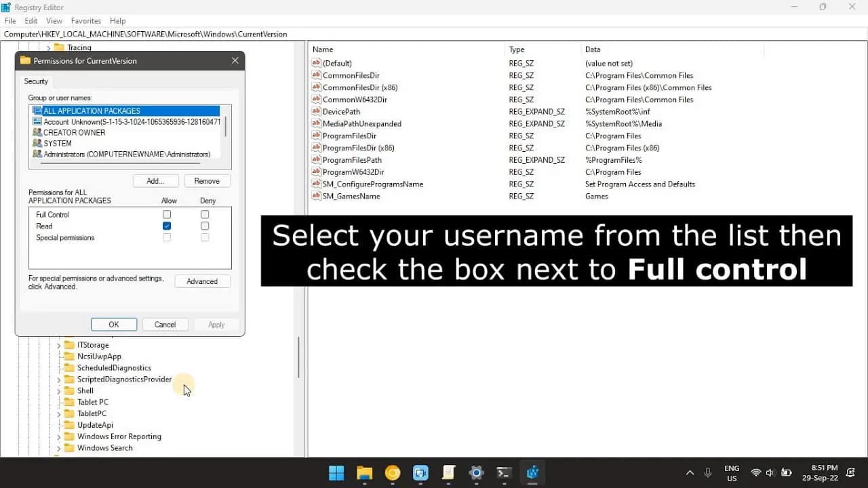
Task: Click the registry tree scrollbar
Action: [x=298, y=357]
